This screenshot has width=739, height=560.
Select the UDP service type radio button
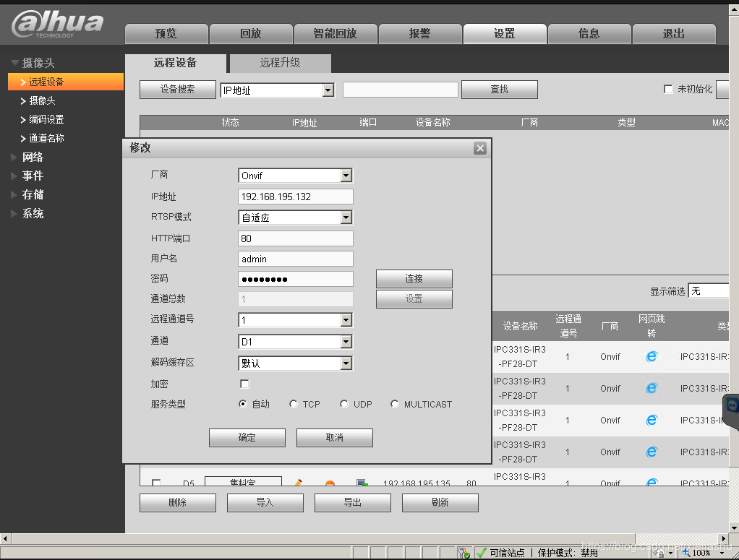pos(344,404)
